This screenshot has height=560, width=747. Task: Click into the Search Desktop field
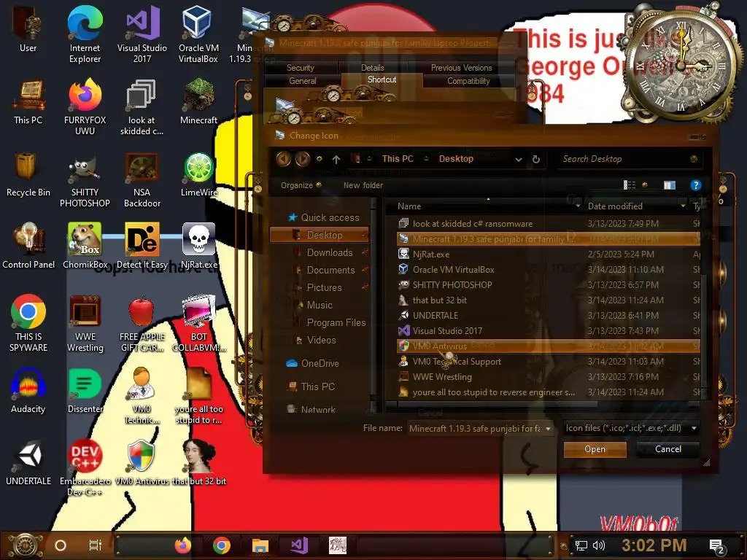[x=623, y=159]
